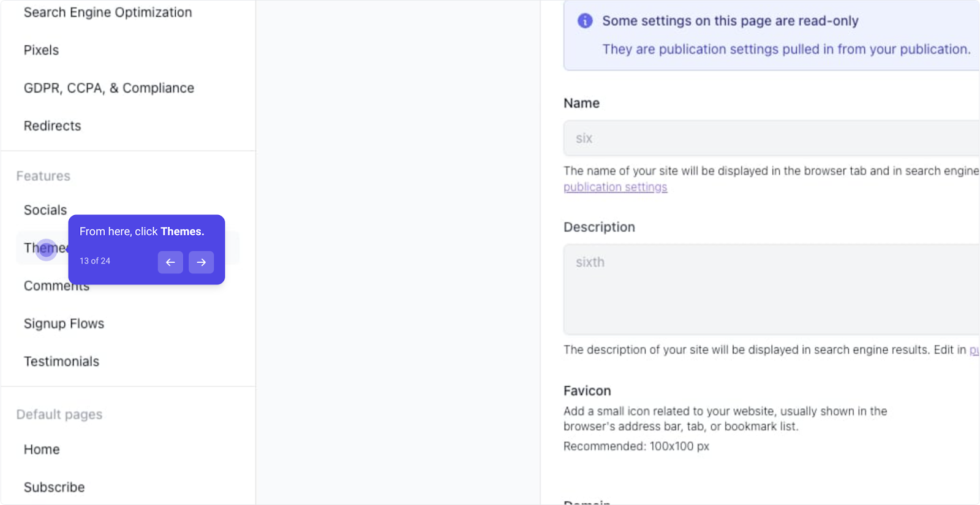Viewport: 980px width, 505px height.
Task: Go to the Pixels settings page
Action: coord(41,50)
